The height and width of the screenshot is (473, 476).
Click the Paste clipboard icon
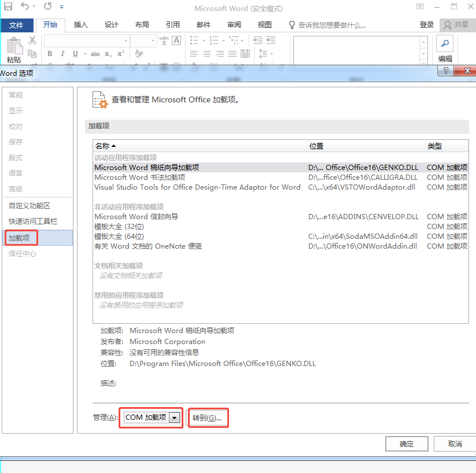tap(14, 46)
